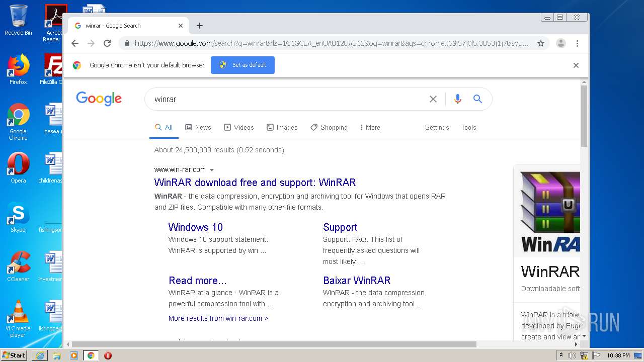Bookmark this page with the star icon
This screenshot has height=362, width=644.
[x=541, y=43]
